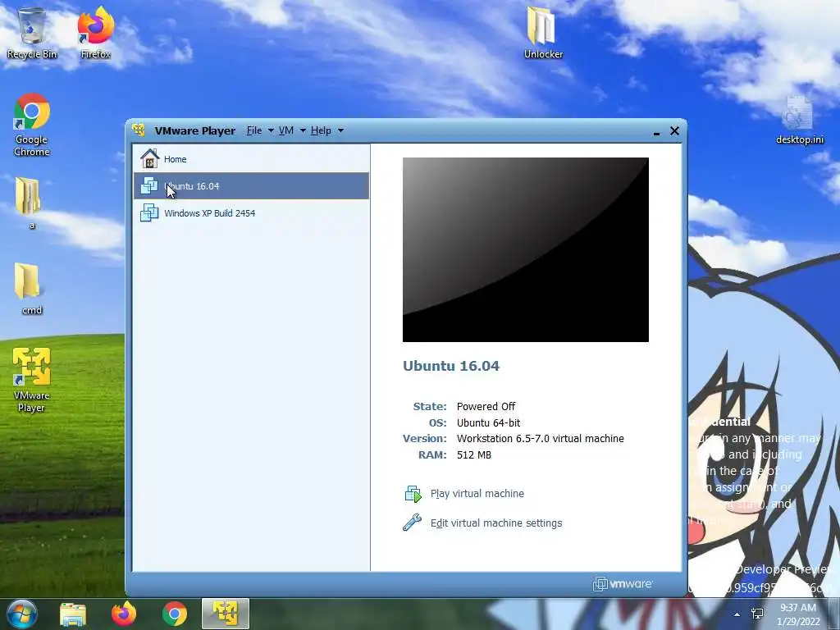
Task: Launch Firefox from the desktop shortcut
Action: click(x=96, y=33)
